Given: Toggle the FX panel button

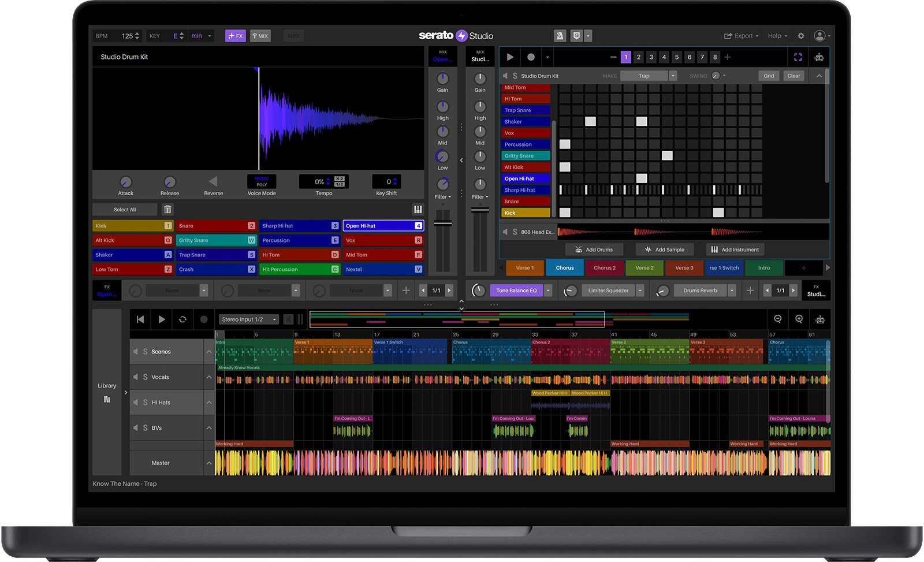Looking at the screenshot, I should (x=235, y=36).
